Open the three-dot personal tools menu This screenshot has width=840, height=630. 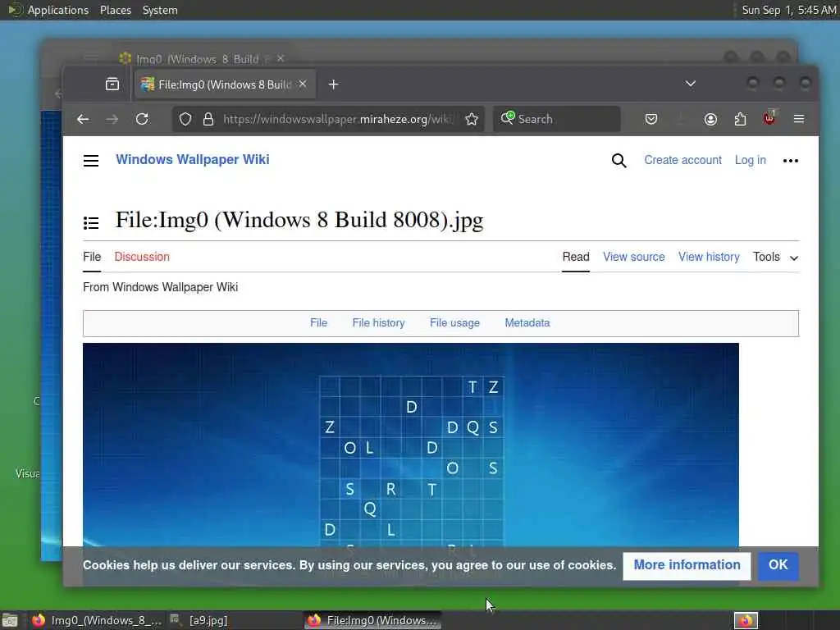(x=790, y=160)
